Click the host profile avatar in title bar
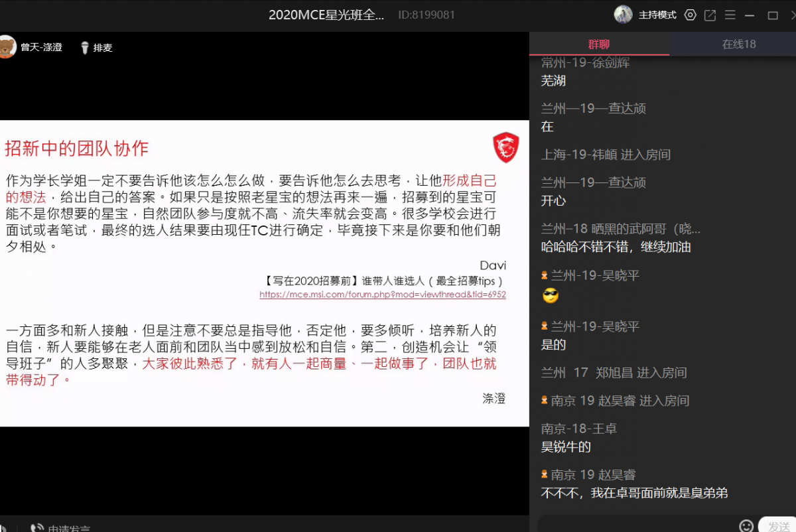 [623, 15]
